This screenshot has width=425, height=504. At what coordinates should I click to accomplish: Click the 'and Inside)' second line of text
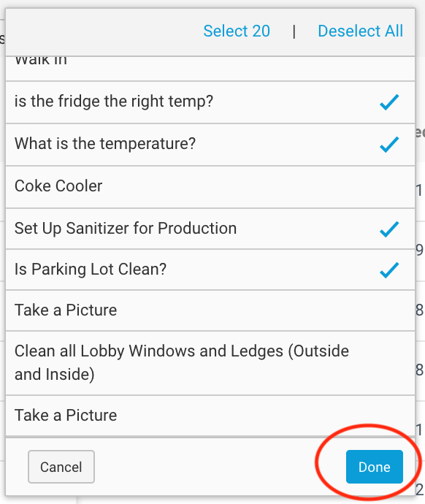click(54, 375)
